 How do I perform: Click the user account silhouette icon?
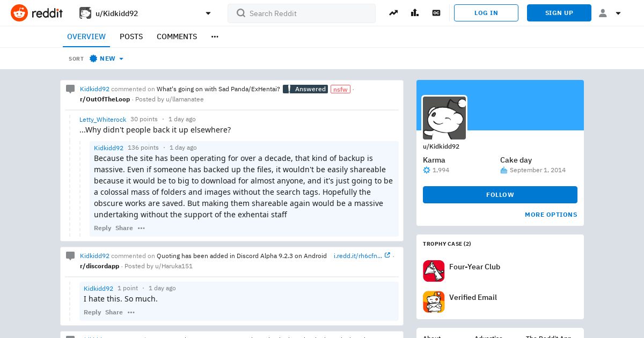[x=603, y=13]
